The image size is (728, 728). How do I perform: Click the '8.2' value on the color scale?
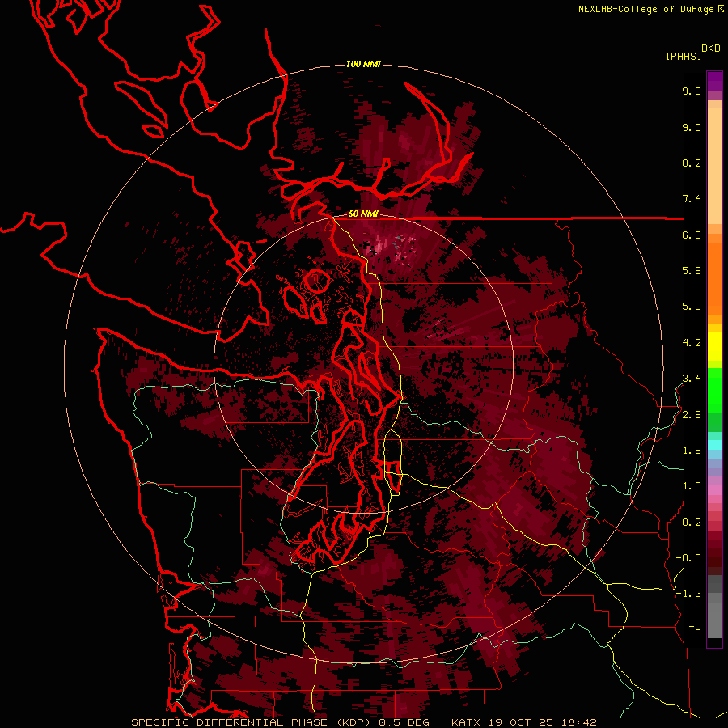(x=692, y=163)
